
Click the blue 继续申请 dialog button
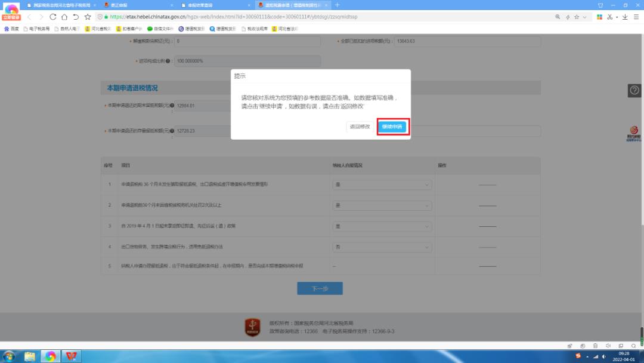pyautogui.click(x=392, y=127)
